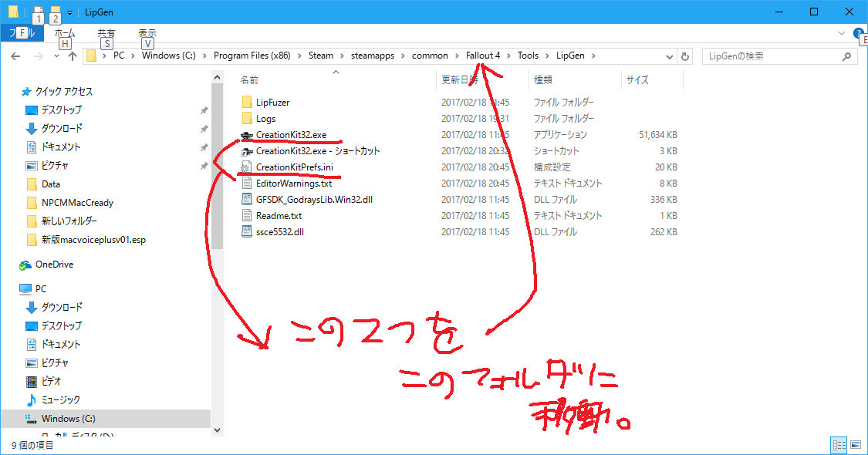Open the ファイル menu tab
This screenshot has width=868, height=455.
(x=22, y=33)
